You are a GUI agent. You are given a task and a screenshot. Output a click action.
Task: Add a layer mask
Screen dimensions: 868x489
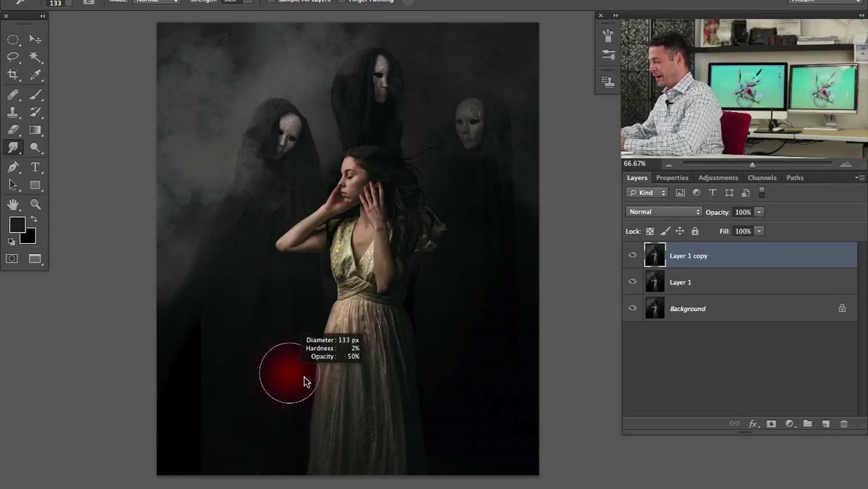[x=771, y=424]
